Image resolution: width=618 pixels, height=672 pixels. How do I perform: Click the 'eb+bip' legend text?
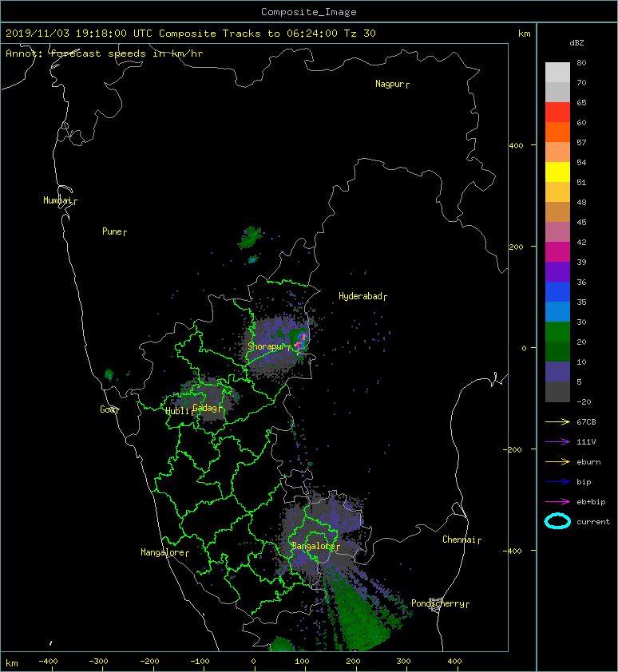pos(591,502)
